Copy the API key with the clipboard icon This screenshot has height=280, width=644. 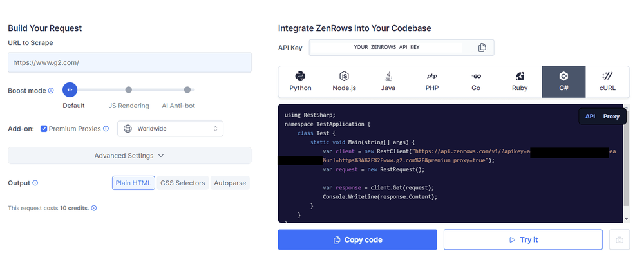482,48
